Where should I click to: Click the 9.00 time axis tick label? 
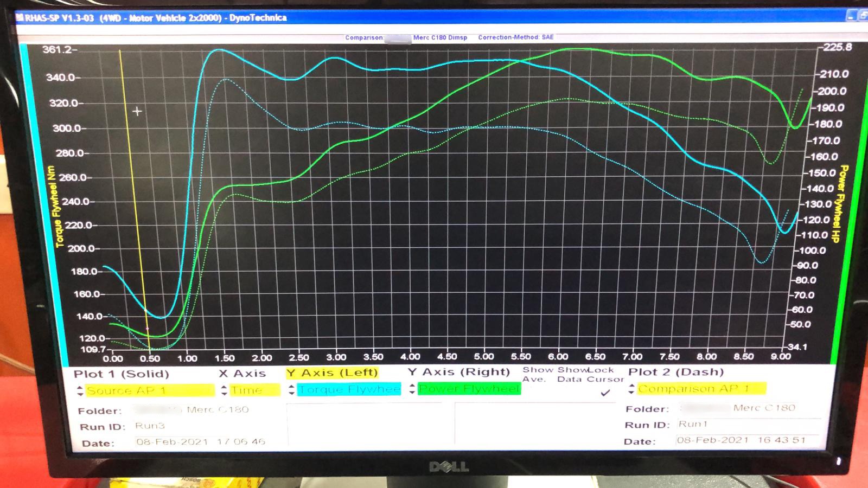(x=781, y=356)
